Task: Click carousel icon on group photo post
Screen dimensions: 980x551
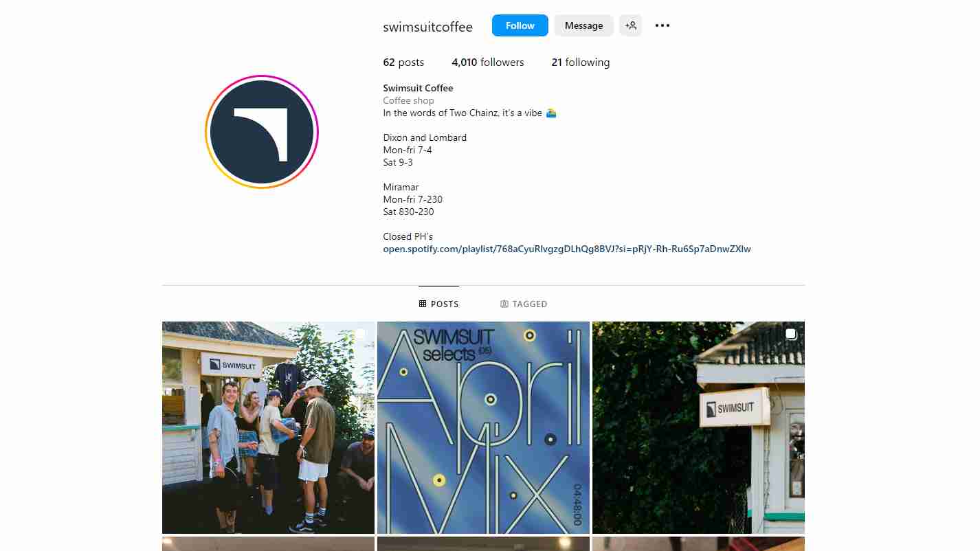Action: [x=361, y=335]
